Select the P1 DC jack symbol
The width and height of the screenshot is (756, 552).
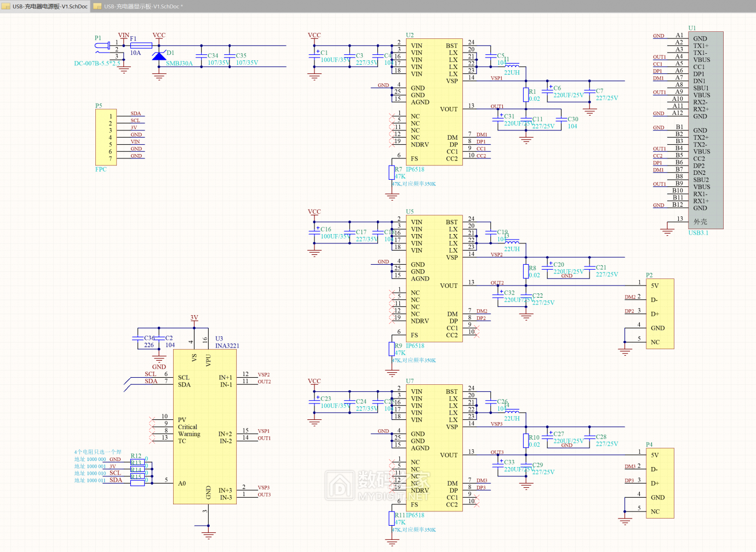point(102,46)
